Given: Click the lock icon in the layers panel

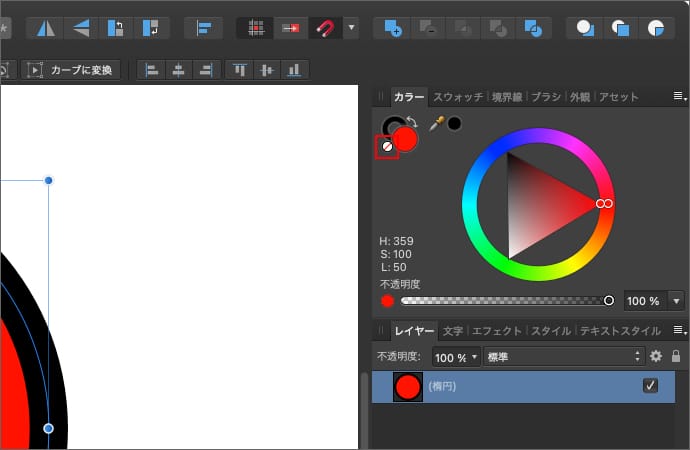Looking at the screenshot, I should pos(676,356).
